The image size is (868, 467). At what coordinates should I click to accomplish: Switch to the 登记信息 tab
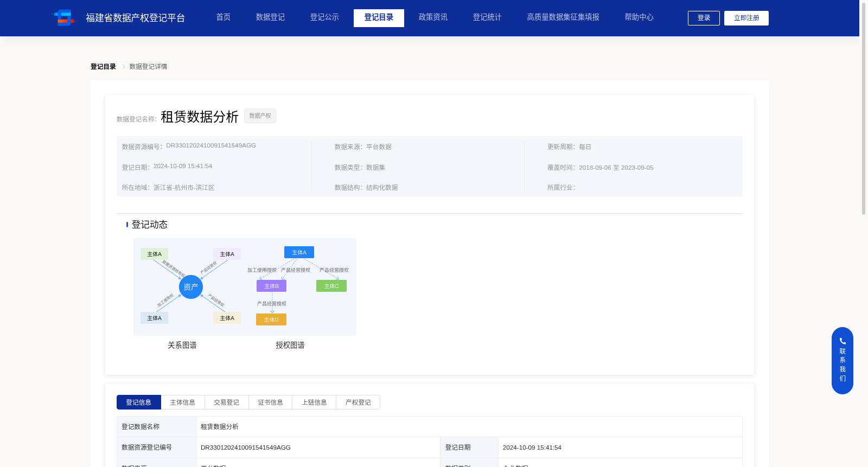[139, 402]
